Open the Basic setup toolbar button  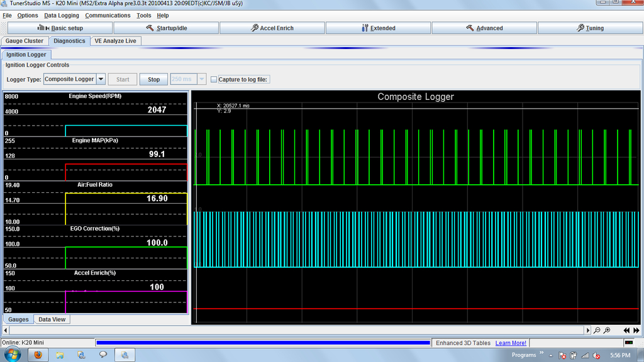[x=60, y=28]
